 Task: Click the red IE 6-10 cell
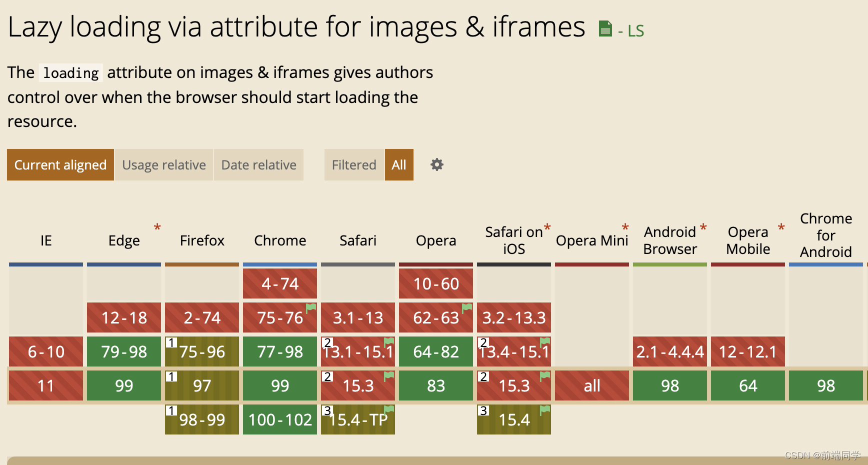pyautogui.click(x=46, y=351)
